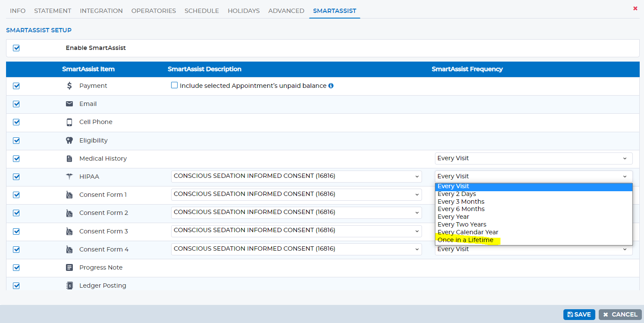The height and width of the screenshot is (323, 644).
Task: Open Medical History frequency dropdown
Action: click(x=534, y=158)
